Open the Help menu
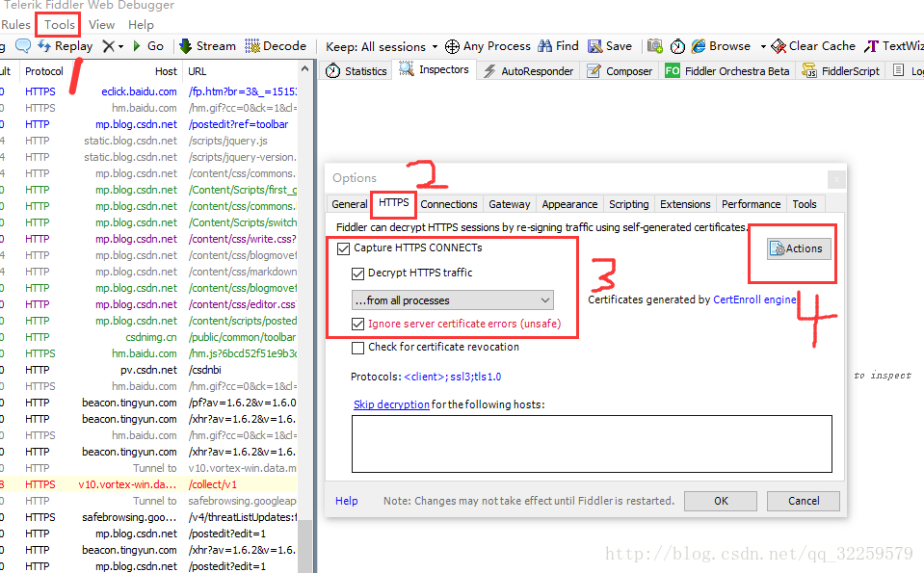Image resolution: width=924 pixels, height=573 pixels. click(x=141, y=25)
